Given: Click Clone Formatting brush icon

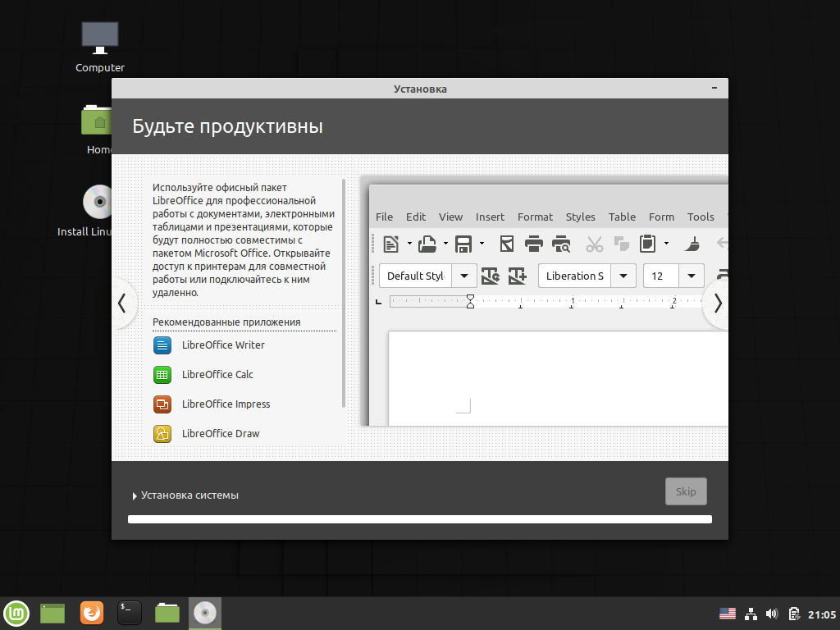Looking at the screenshot, I should pos(692,244).
